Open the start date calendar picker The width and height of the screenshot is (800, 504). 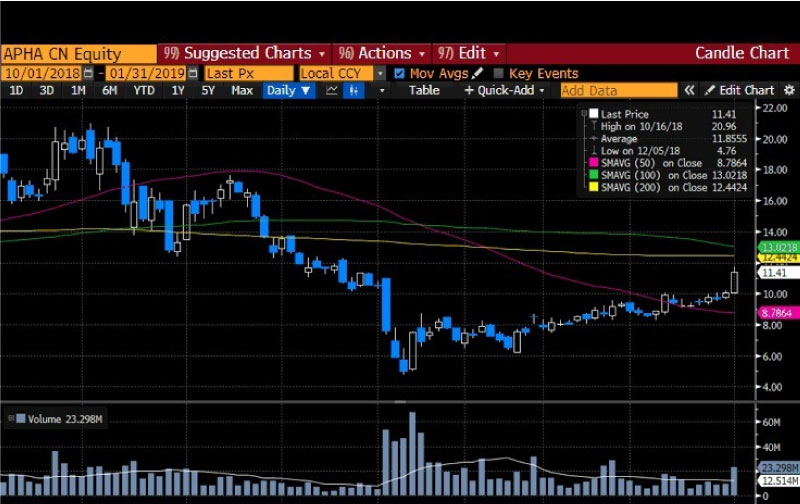point(88,73)
